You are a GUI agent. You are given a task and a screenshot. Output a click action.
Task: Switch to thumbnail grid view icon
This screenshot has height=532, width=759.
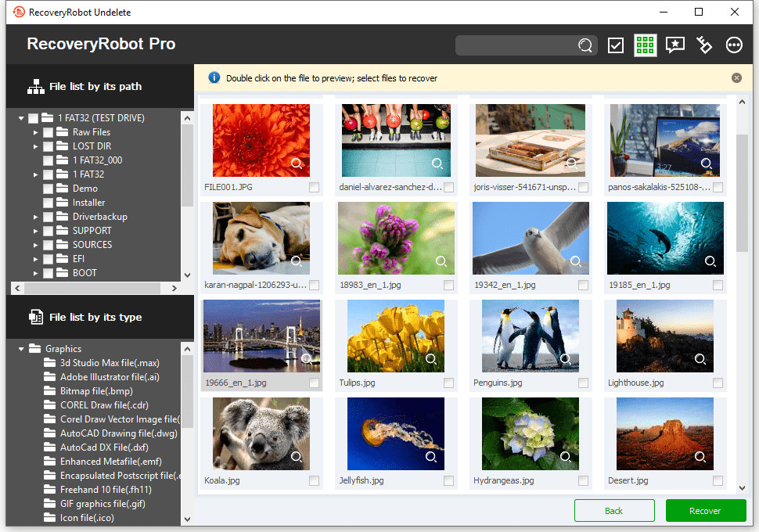click(x=646, y=45)
